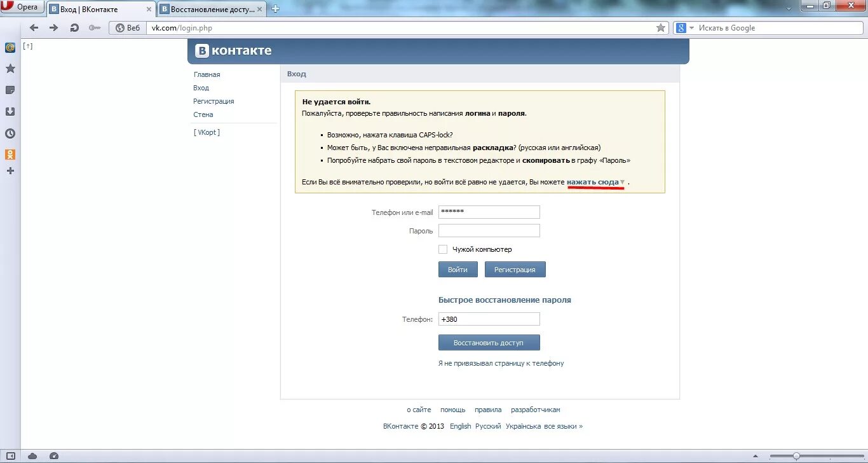Open the все языки » link
Screen dimensions: 868x463
(564, 426)
